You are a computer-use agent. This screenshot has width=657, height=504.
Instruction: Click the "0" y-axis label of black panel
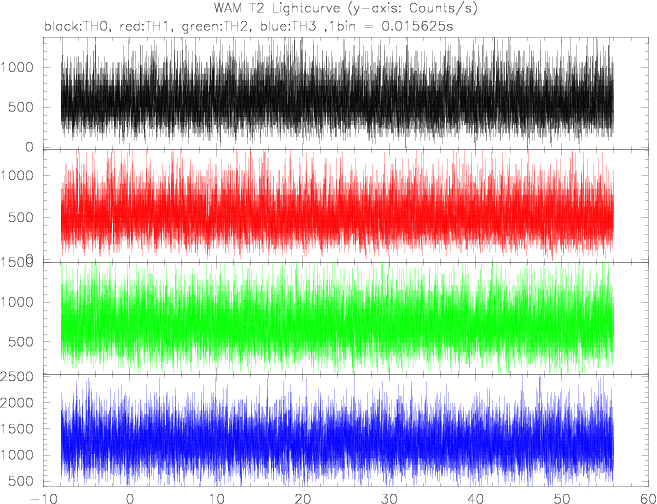29,147
